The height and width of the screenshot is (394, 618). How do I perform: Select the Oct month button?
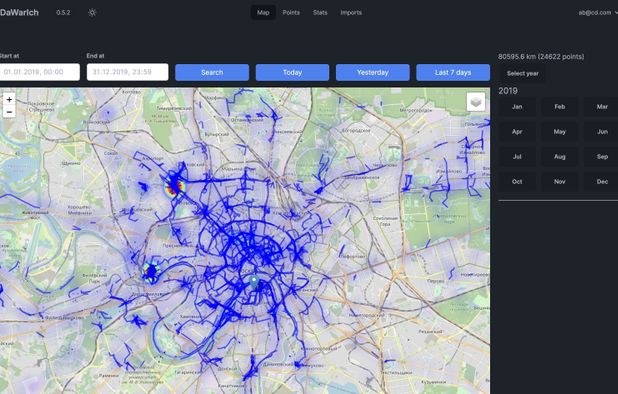517,182
